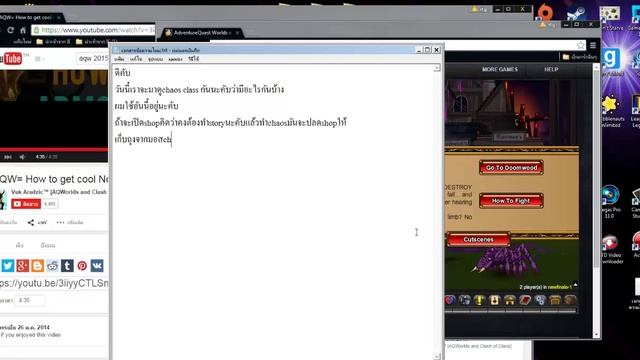
Task: Click the next-video control in the player
Action: pyautogui.click(x=8, y=157)
